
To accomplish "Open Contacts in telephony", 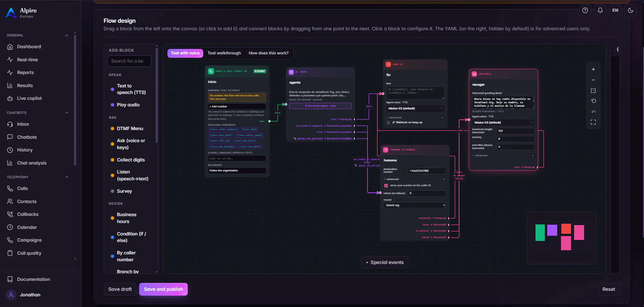I will [x=27, y=201].
